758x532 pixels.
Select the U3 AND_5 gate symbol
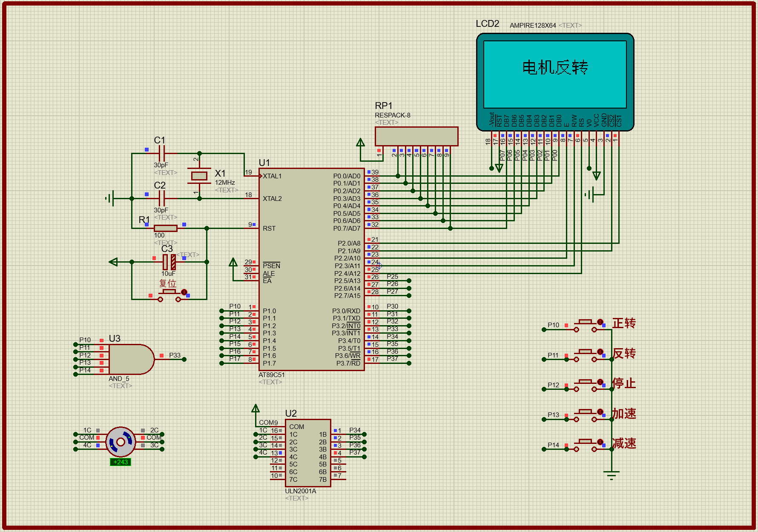(x=132, y=359)
